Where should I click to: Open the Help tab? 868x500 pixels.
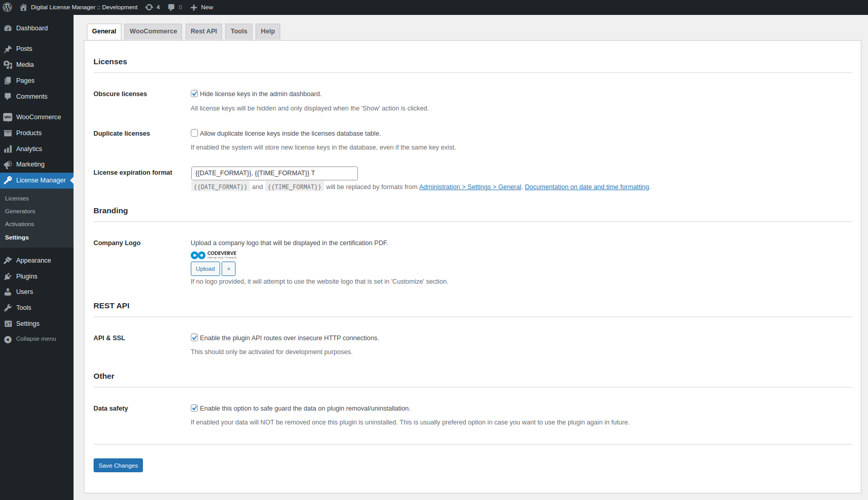click(267, 31)
